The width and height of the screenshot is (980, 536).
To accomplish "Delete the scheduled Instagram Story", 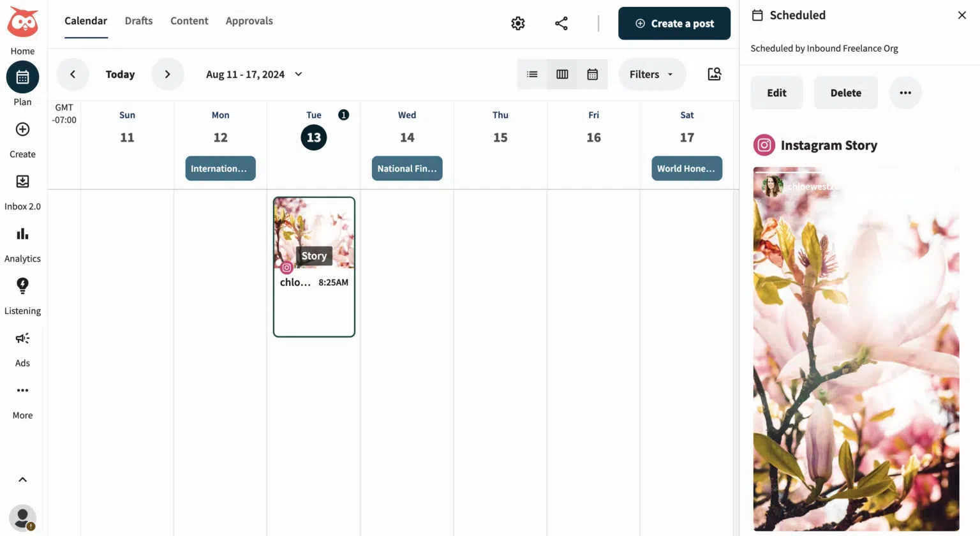I will pos(845,92).
